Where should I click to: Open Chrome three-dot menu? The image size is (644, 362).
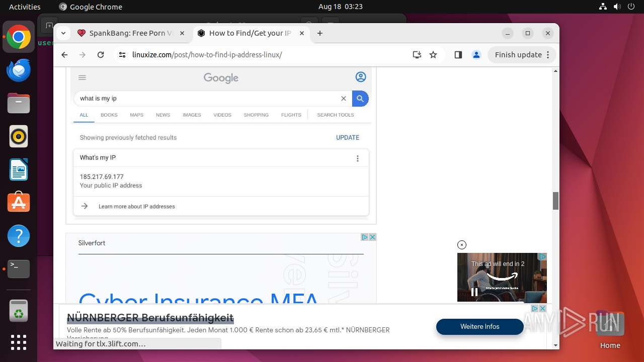click(x=548, y=55)
